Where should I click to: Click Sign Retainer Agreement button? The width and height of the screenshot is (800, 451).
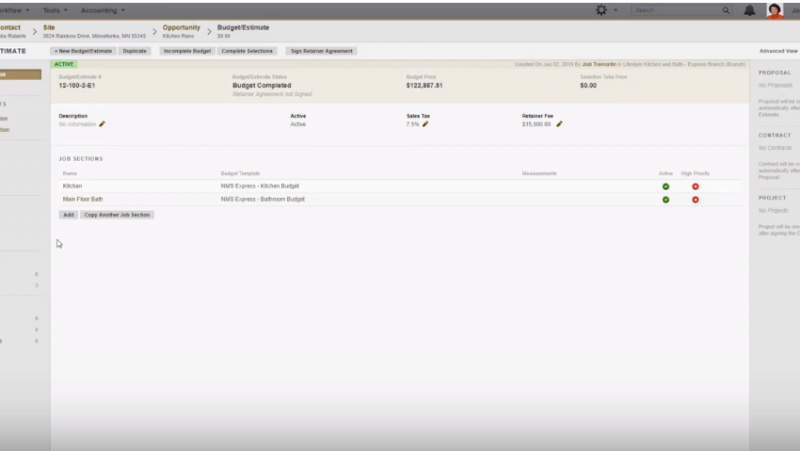coord(320,50)
